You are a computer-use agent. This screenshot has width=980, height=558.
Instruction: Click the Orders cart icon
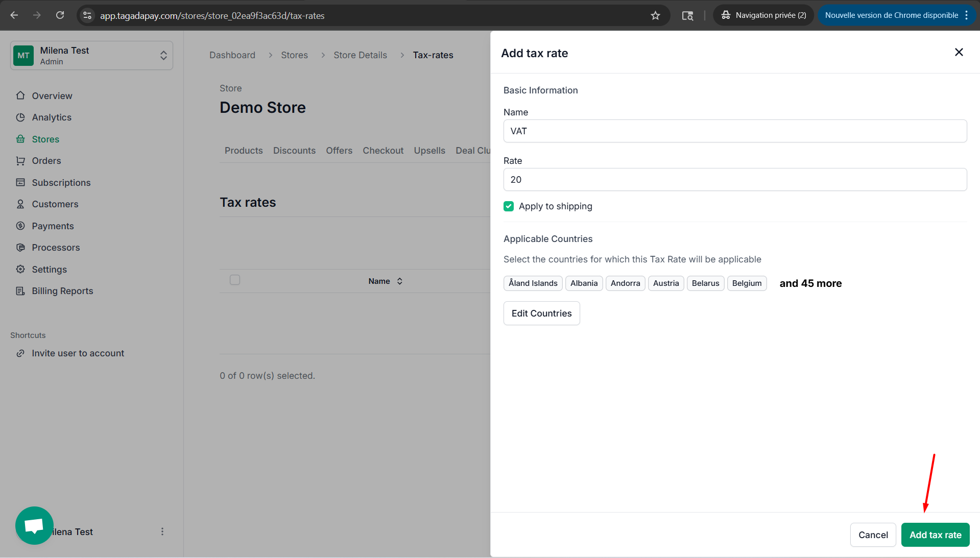(20, 161)
